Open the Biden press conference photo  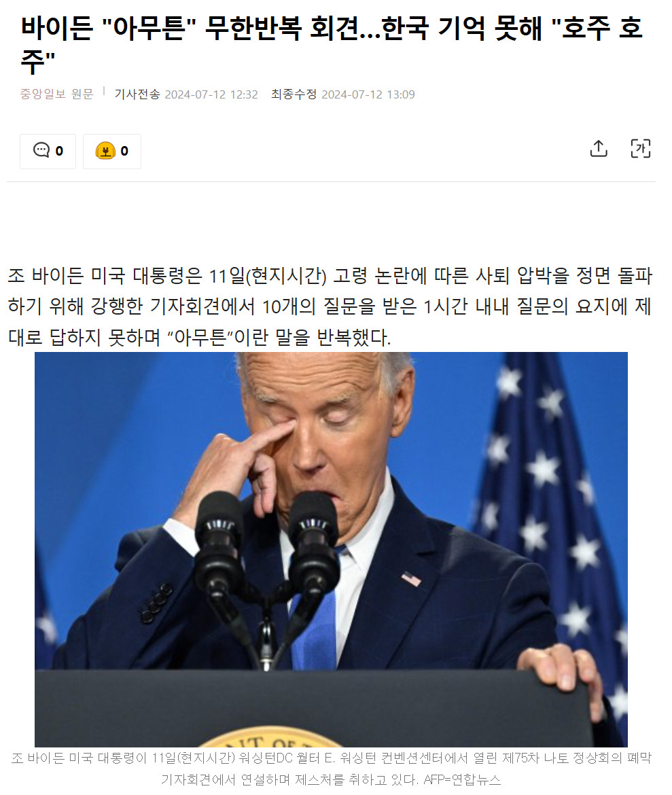[331, 550]
